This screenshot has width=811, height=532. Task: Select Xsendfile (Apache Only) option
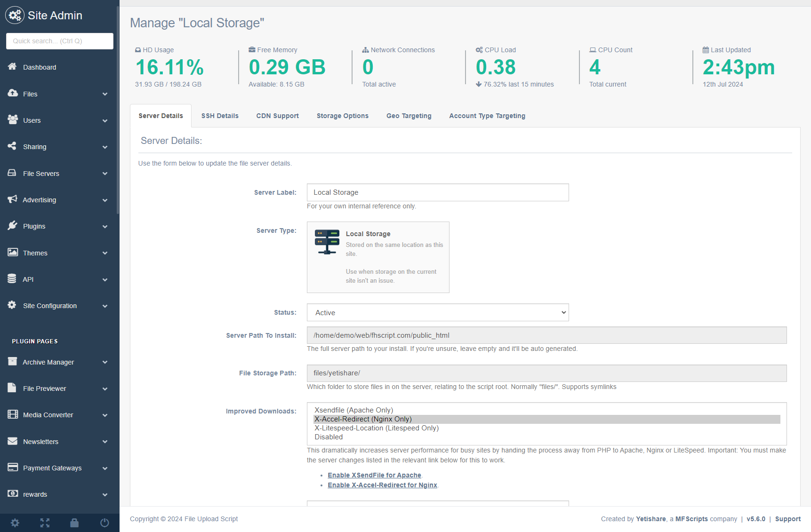353,410
